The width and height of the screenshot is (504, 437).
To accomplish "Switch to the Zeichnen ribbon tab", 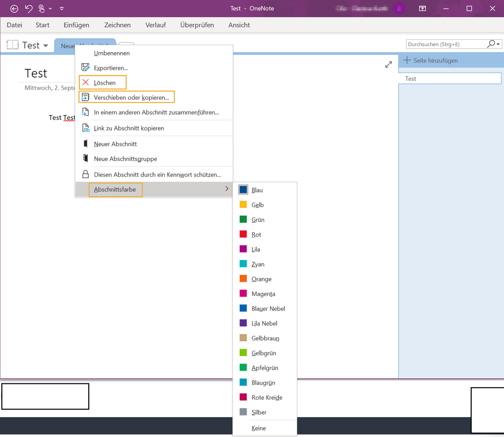I will [117, 25].
